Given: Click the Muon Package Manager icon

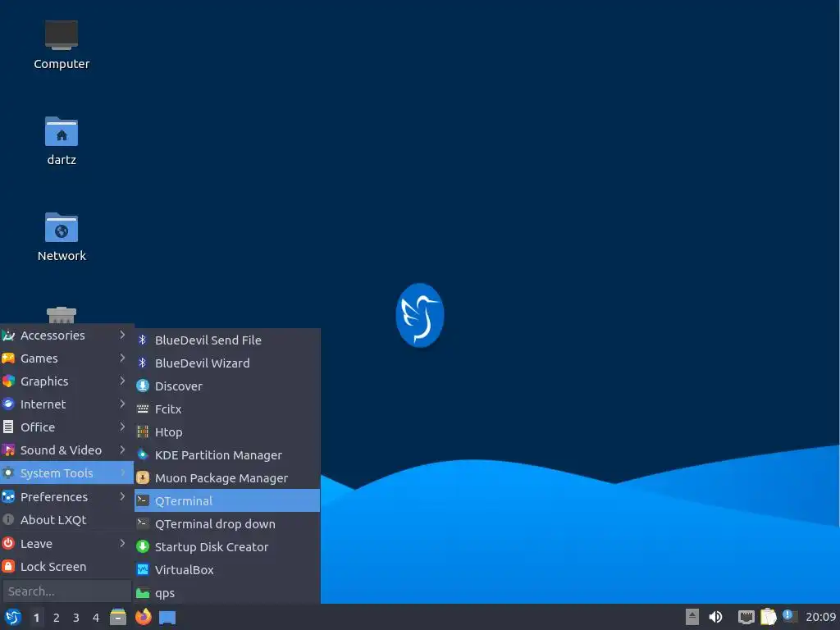Looking at the screenshot, I should pyautogui.click(x=143, y=478).
